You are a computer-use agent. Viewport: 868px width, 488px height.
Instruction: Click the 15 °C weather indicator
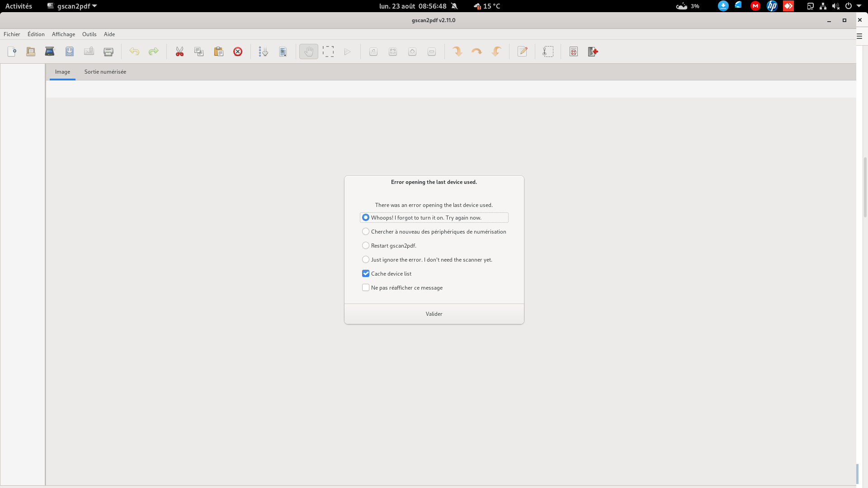click(x=487, y=6)
